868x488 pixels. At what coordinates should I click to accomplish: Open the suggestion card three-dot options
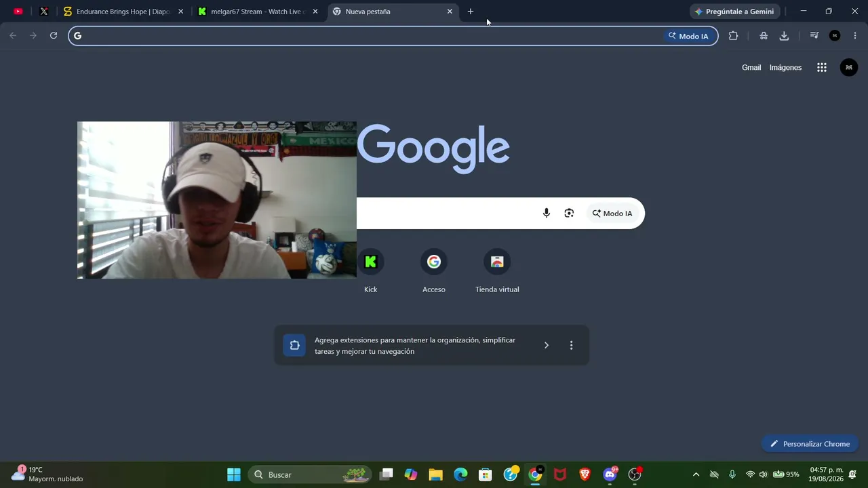tap(571, 346)
